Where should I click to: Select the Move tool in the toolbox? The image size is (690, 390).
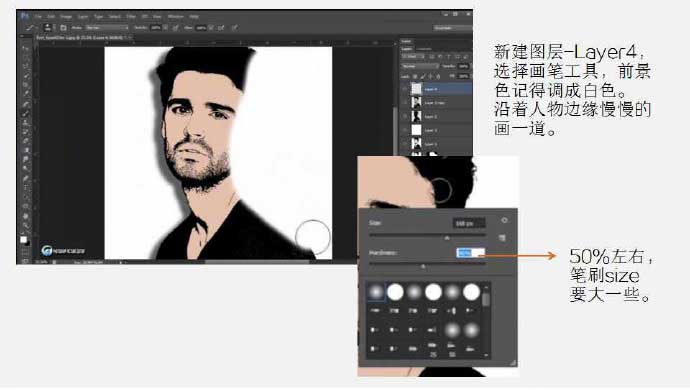click(26, 48)
